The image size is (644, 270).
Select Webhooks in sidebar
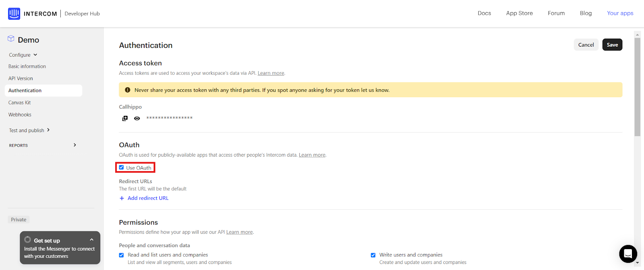pyautogui.click(x=20, y=115)
